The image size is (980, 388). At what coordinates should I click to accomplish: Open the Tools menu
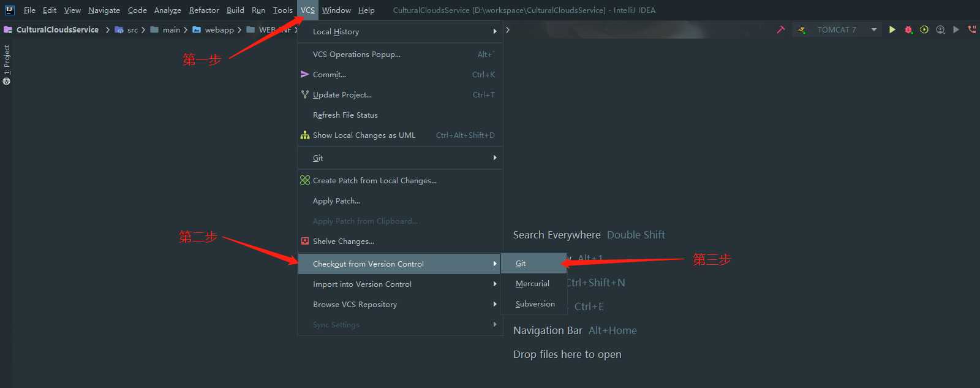[282, 10]
